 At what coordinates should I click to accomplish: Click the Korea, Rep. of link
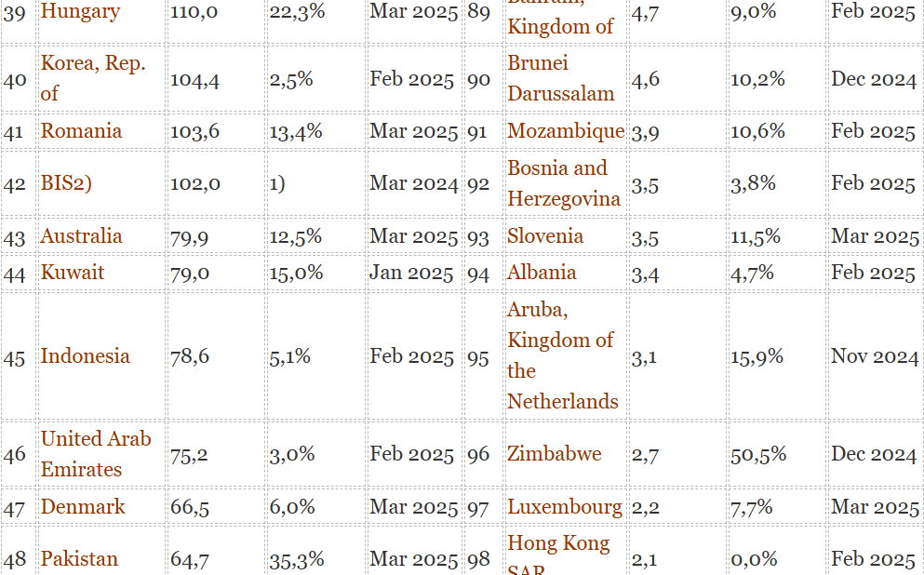93,78
